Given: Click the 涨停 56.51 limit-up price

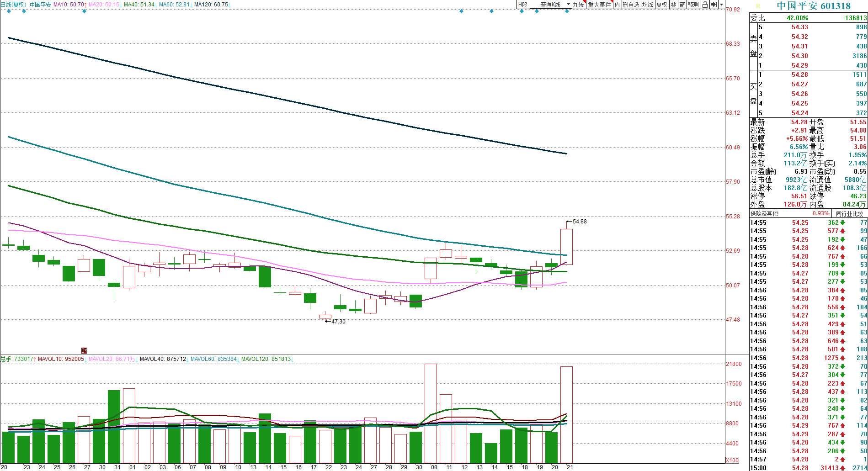Looking at the screenshot, I should [800, 196].
